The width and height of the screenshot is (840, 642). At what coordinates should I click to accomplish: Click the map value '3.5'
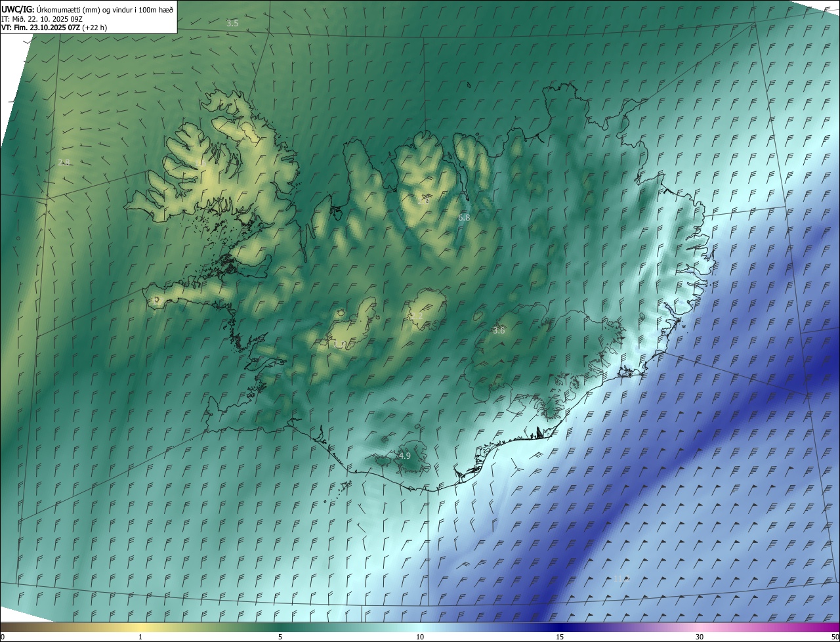tap(232, 23)
